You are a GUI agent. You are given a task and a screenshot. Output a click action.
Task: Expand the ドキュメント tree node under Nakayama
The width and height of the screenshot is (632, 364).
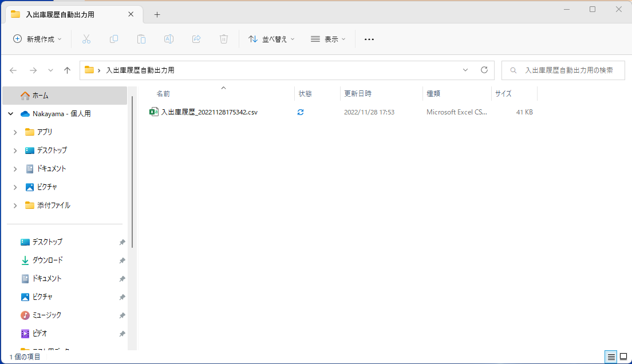[x=15, y=169]
